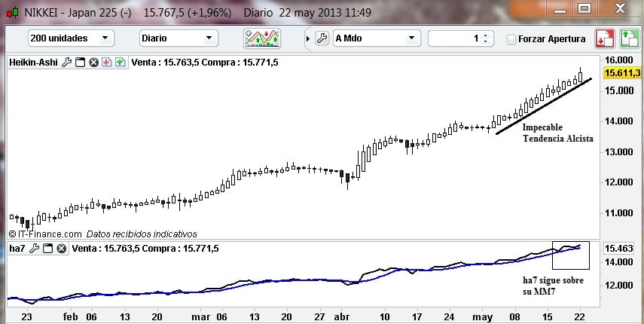Click the red sell order icon

tap(605, 39)
